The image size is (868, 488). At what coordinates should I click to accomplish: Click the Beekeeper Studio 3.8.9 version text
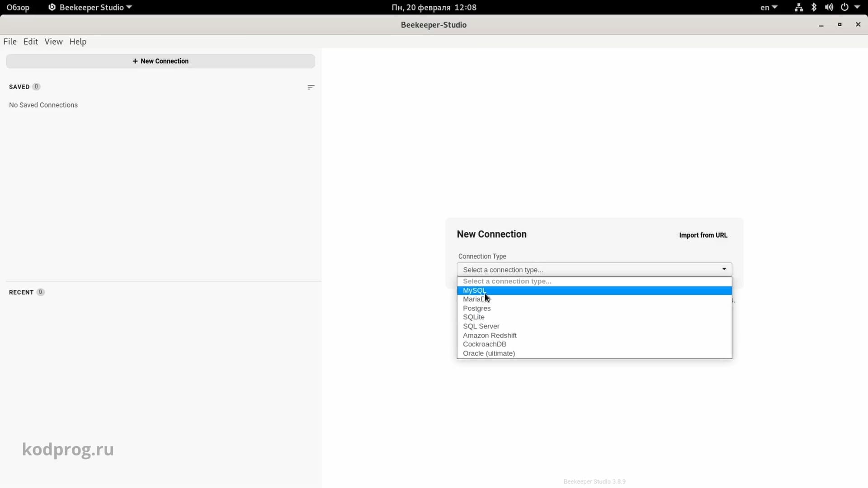coord(594,482)
